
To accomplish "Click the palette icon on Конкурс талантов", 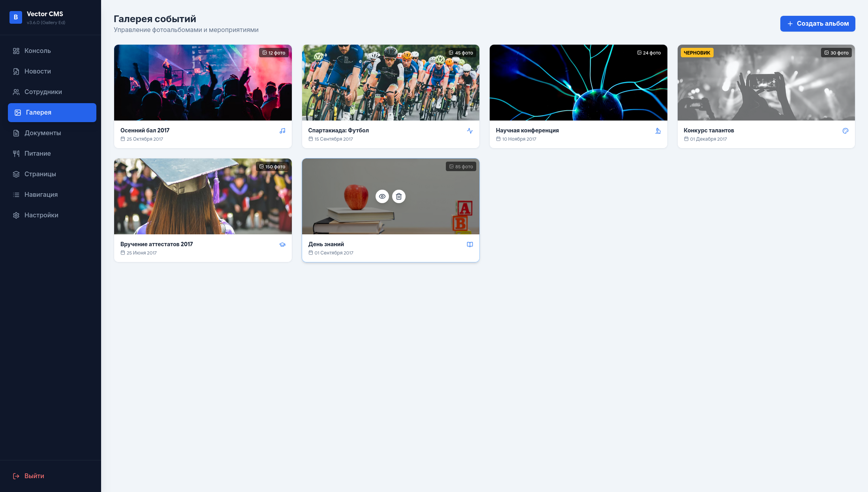I will 845,130.
